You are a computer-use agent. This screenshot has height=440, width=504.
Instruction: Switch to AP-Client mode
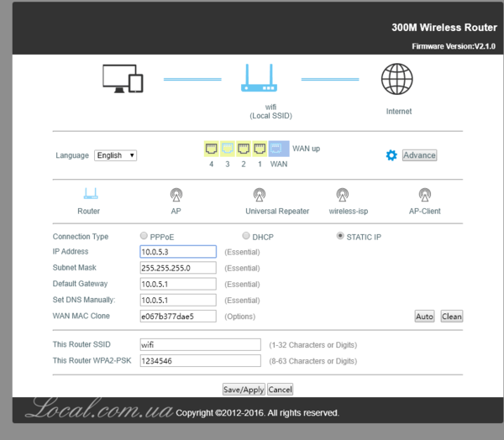(424, 195)
